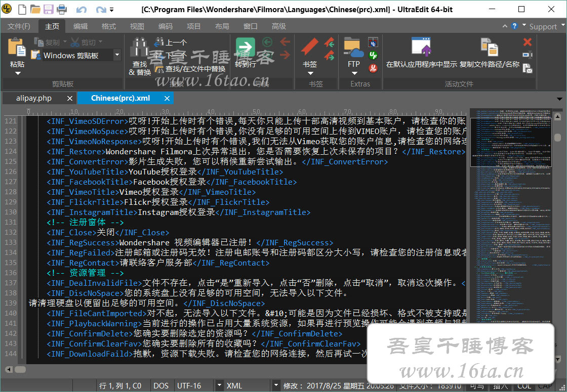Click the green Go to line icon
Image resolution: width=567 pixels, height=392 pixels.
coord(246,48)
